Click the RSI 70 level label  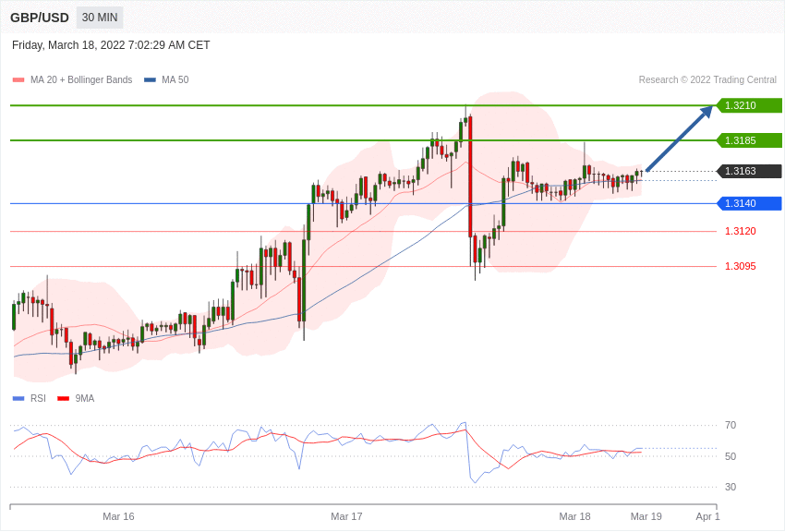pyautogui.click(x=731, y=426)
